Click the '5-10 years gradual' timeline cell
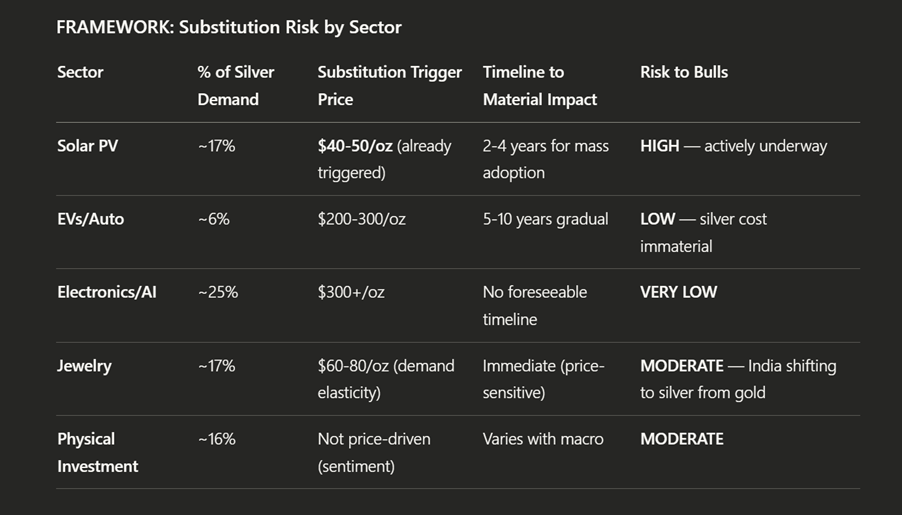This screenshot has width=902, height=515. click(x=545, y=219)
